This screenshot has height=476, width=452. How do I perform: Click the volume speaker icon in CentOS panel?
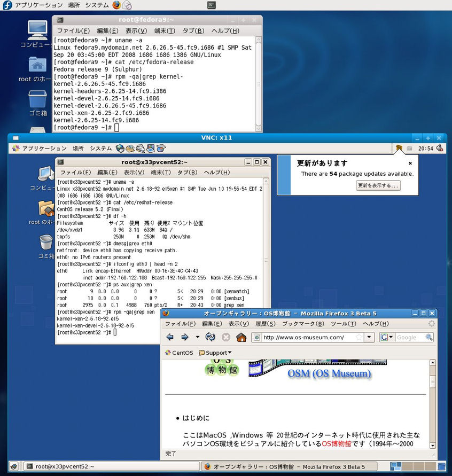(440, 148)
